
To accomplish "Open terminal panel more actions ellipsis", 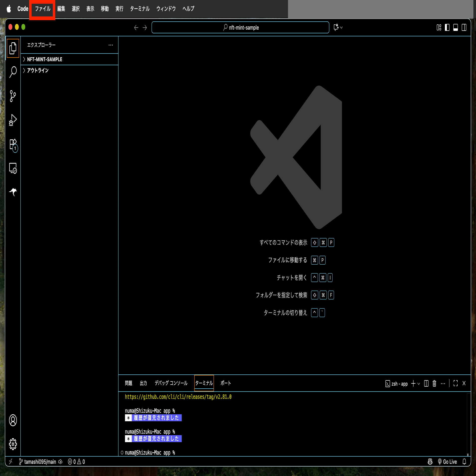I will coord(443,384).
